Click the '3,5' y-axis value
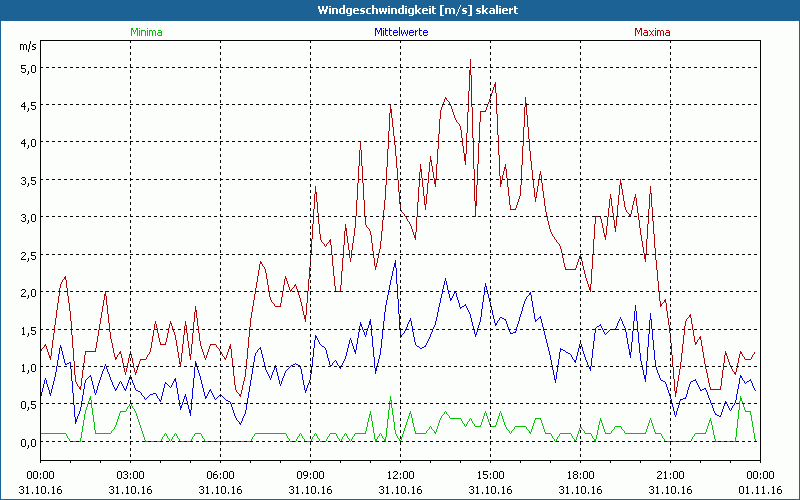The width and height of the screenshot is (800, 500). [x=28, y=181]
